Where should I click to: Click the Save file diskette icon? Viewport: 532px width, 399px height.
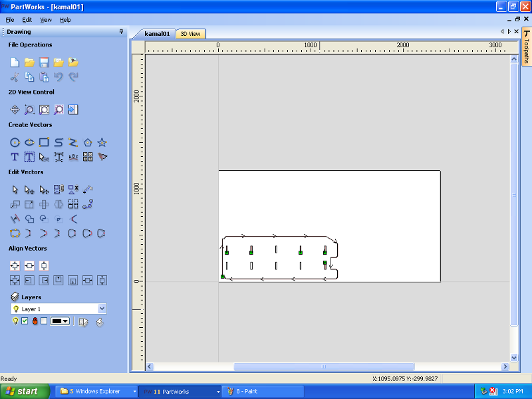click(44, 63)
